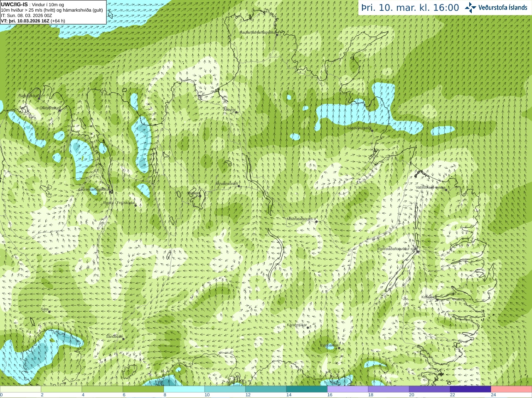Image resolution: width=532 pixels, height=398 pixels.
Task: Click the 'Veðurstofa Íslands' name text
Action: coord(503,7)
